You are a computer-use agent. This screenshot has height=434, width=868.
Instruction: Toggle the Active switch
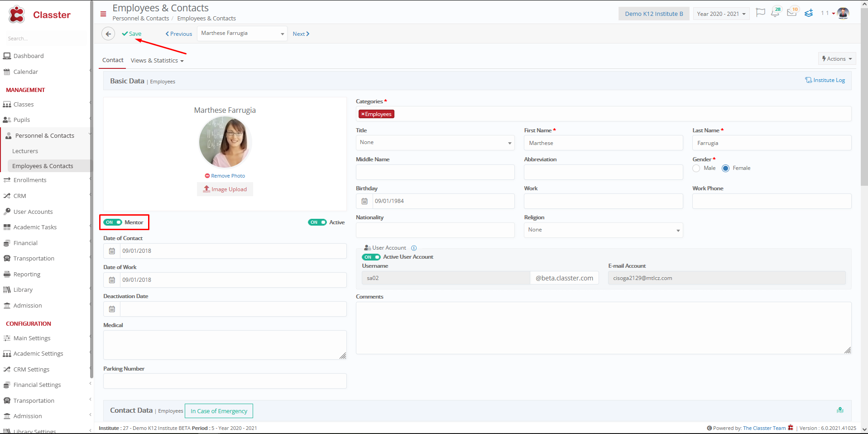pyautogui.click(x=317, y=222)
